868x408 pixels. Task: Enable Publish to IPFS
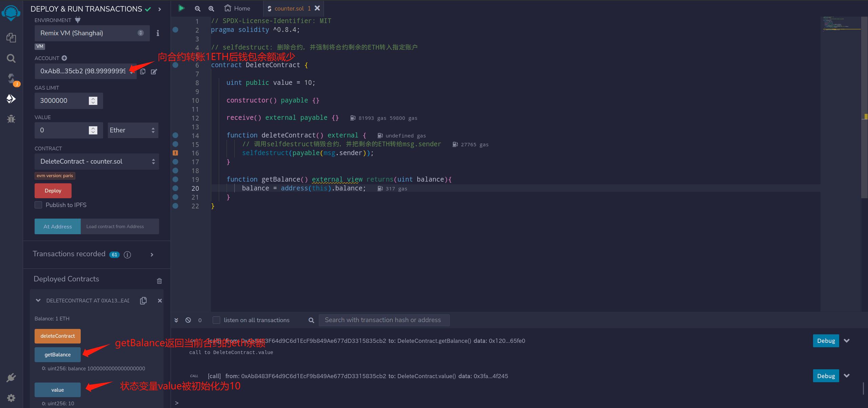click(38, 205)
